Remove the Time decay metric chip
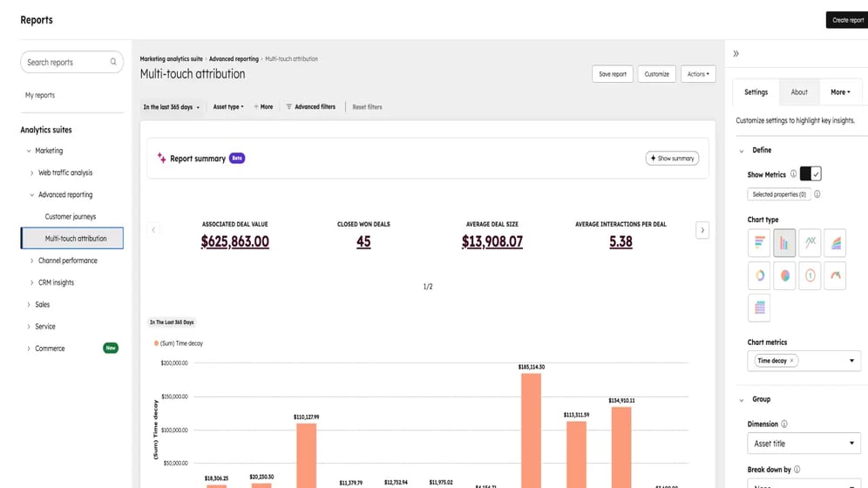Viewport: 868px width, 488px height. pyautogui.click(x=791, y=361)
